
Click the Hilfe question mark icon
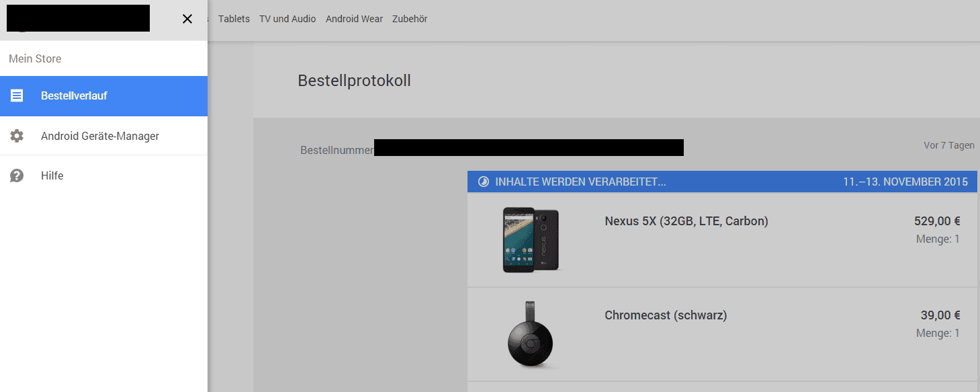click(x=17, y=175)
